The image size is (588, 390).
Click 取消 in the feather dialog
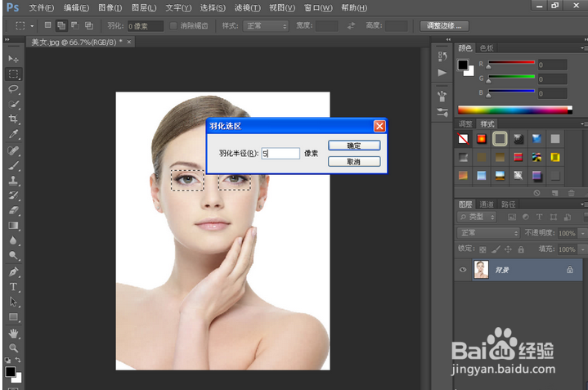pyautogui.click(x=353, y=162)
